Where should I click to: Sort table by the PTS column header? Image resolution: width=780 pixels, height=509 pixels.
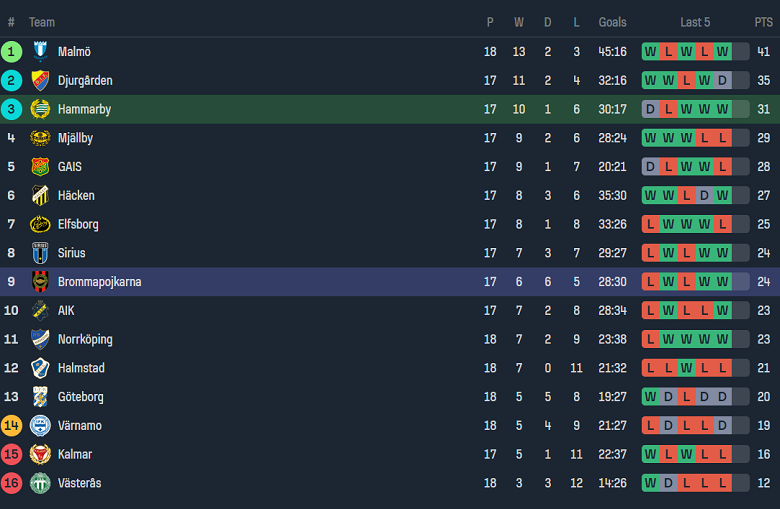[764, 22]
